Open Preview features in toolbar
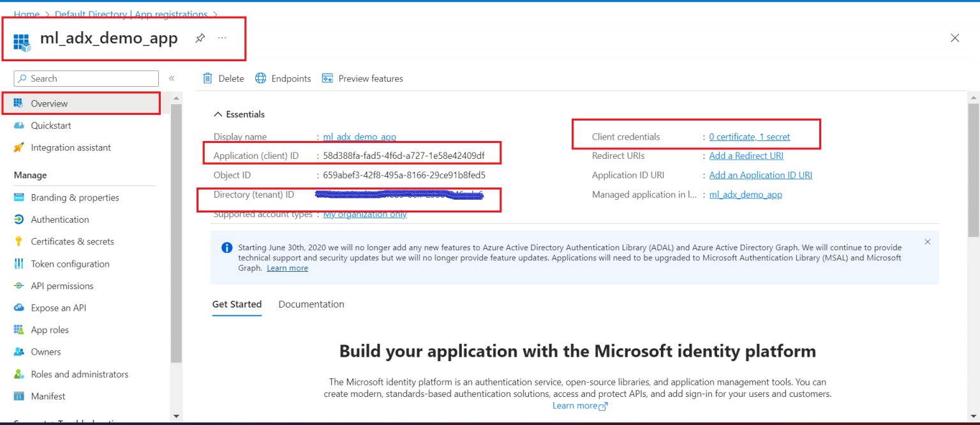The width and height of the screenshot is (980, 425). (x=362, y=78)
